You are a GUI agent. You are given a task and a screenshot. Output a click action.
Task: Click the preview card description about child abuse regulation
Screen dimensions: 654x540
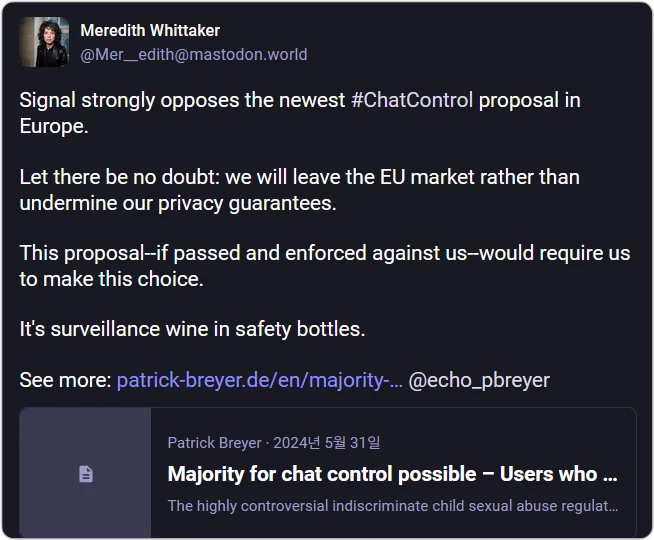pos(392,505)
